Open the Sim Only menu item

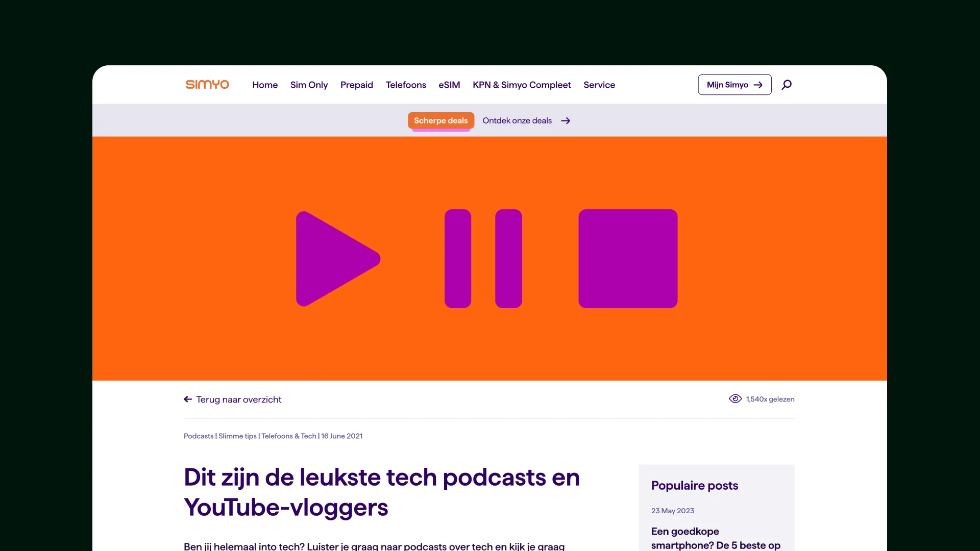coord(309,85)
